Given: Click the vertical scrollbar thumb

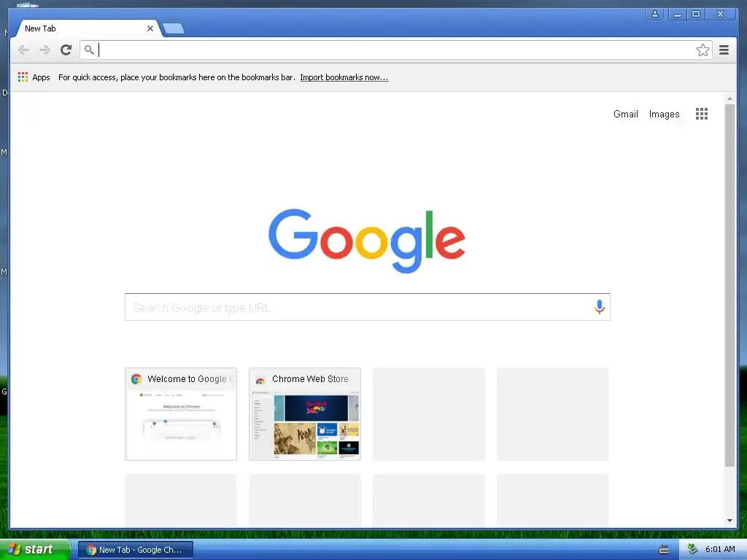Looking at the screenshot, I should tap(729, 285).
